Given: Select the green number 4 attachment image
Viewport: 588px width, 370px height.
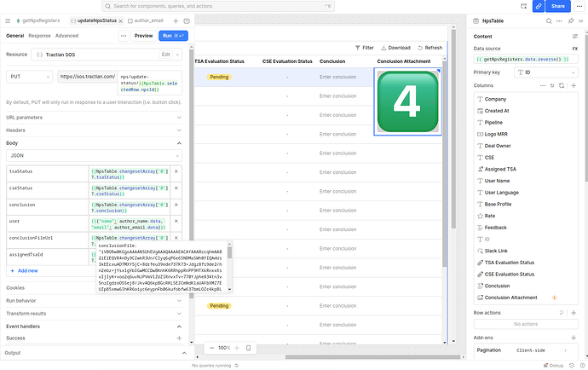Looking at the screenshot, I should (x=407, y=101).
